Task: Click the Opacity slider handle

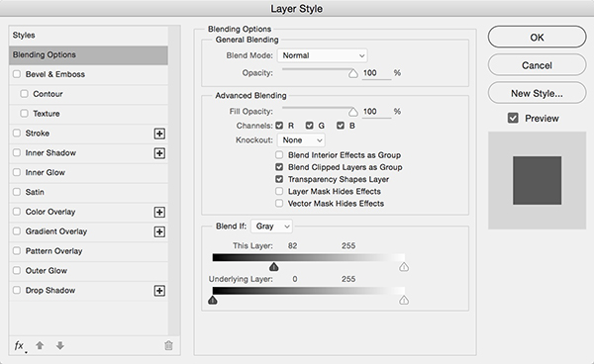Action: 353,73
